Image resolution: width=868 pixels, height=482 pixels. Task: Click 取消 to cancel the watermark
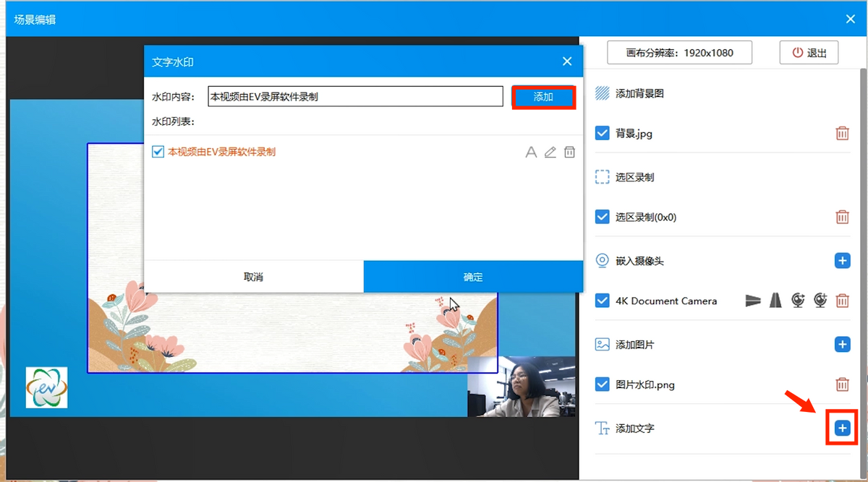pos(253,277)
